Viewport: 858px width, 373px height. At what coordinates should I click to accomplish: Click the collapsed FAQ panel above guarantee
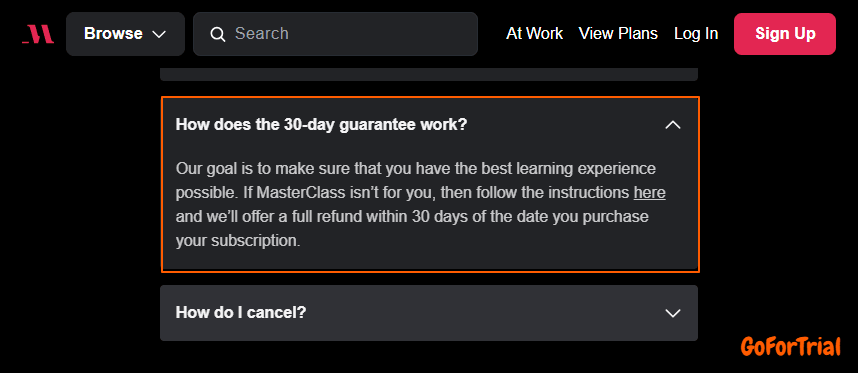tap(429, 74)
